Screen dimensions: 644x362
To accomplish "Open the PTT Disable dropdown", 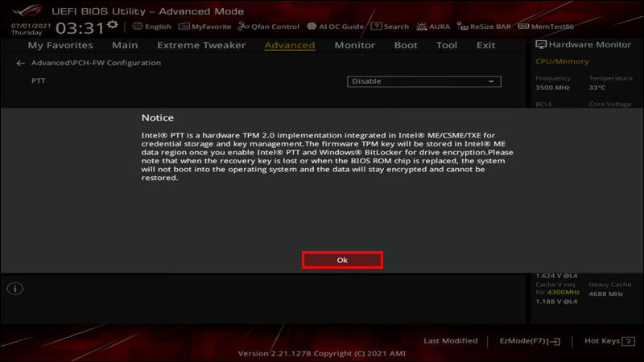I will pyautogui.click(x=424, y=81).
